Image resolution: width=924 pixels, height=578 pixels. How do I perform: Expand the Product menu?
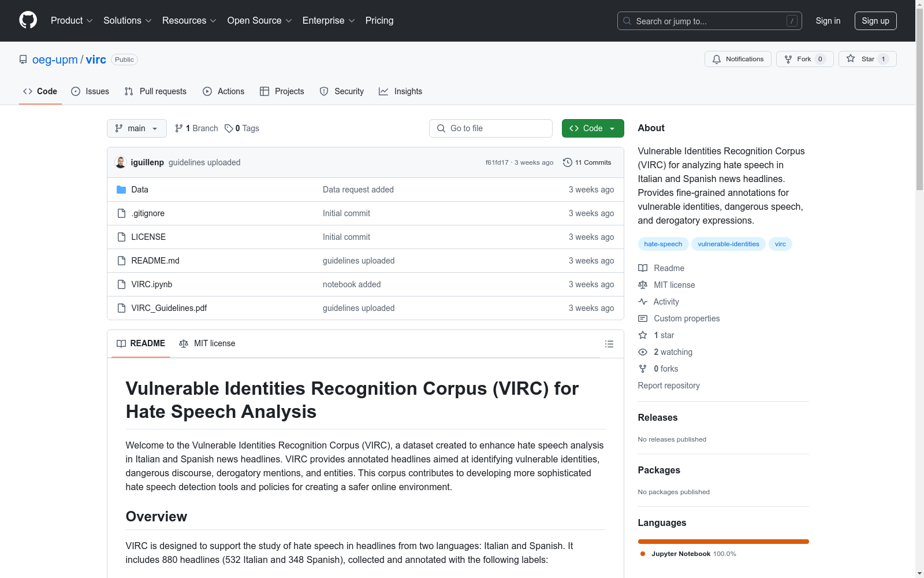(x=72, y=21)
